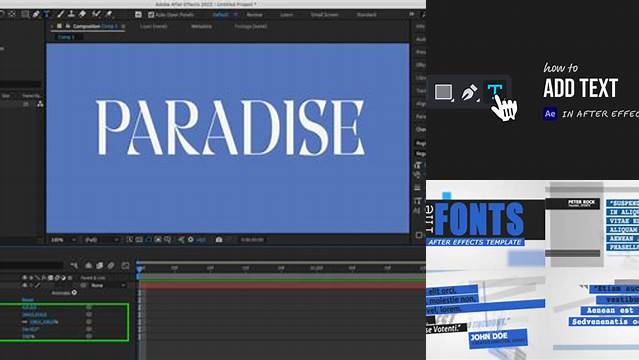This screenshot has height=360, width=639.
Task: Click the Reset link in the layer properties
Action: tap(27, 300)
